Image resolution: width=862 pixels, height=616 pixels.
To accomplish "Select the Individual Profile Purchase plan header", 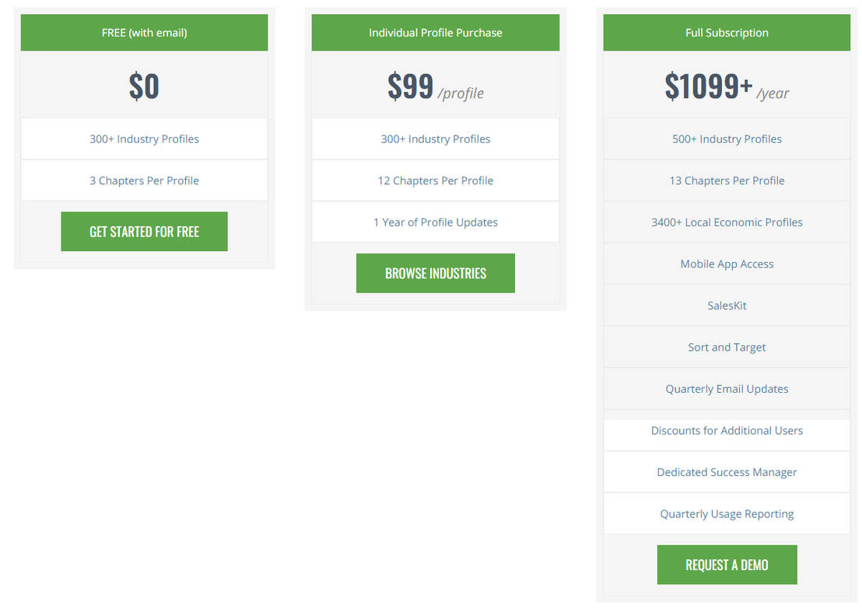I will pos(435,33).
